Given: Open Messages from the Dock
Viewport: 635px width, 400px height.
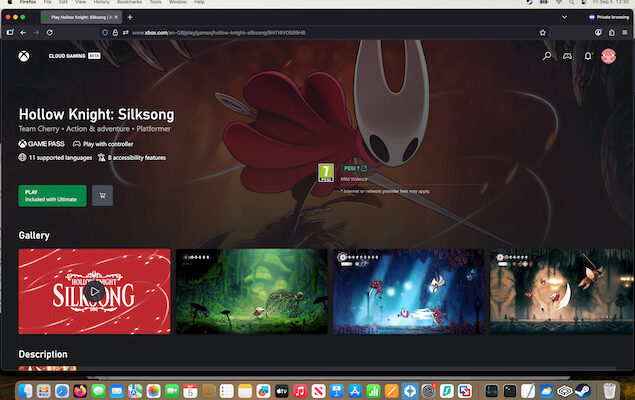Looking at the screenshot, I should tap(98, 391).
